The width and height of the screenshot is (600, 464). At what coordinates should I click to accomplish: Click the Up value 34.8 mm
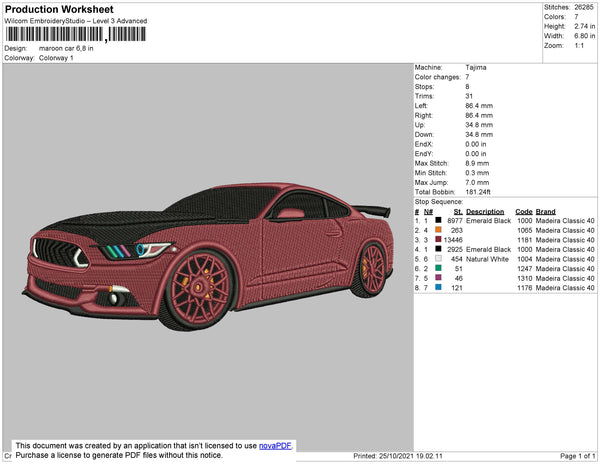tap(479, 125)
